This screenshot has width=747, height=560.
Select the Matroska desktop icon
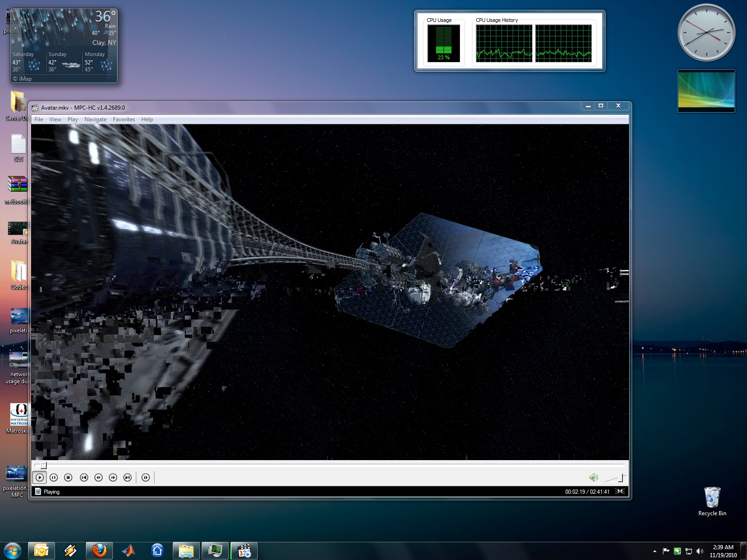coord(18,419)
